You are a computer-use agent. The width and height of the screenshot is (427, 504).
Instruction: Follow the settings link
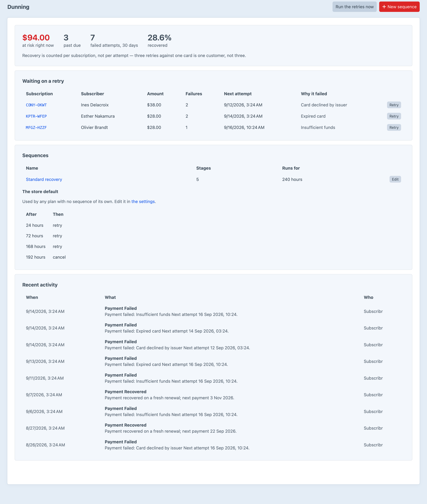143,201
